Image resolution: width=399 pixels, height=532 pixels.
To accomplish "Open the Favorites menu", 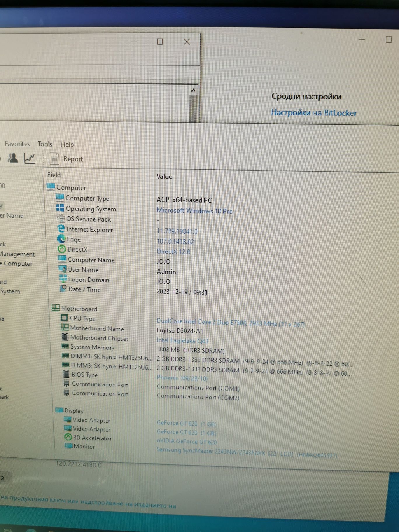I will (17, 144).
